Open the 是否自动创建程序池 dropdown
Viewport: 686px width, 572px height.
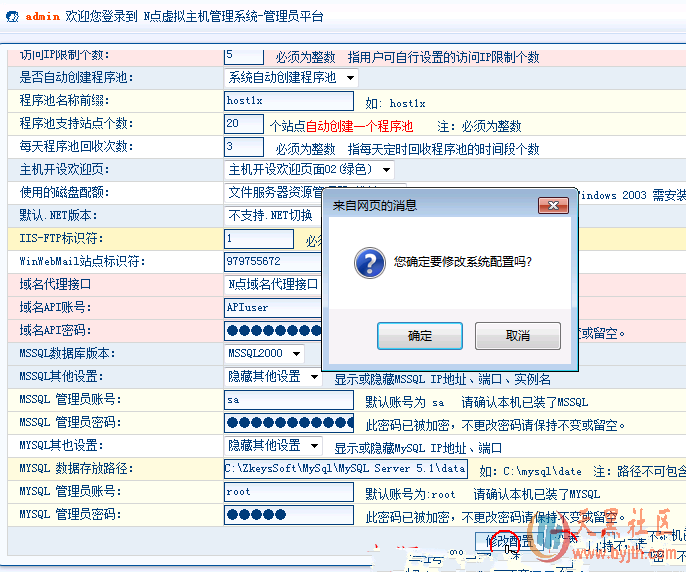(292, 77)
